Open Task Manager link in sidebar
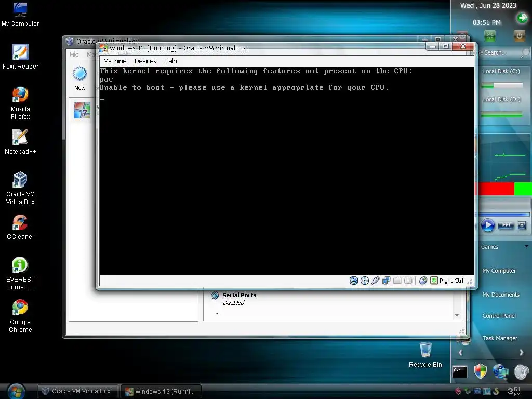Screen dimensions: 532x399 coord(500,338)
